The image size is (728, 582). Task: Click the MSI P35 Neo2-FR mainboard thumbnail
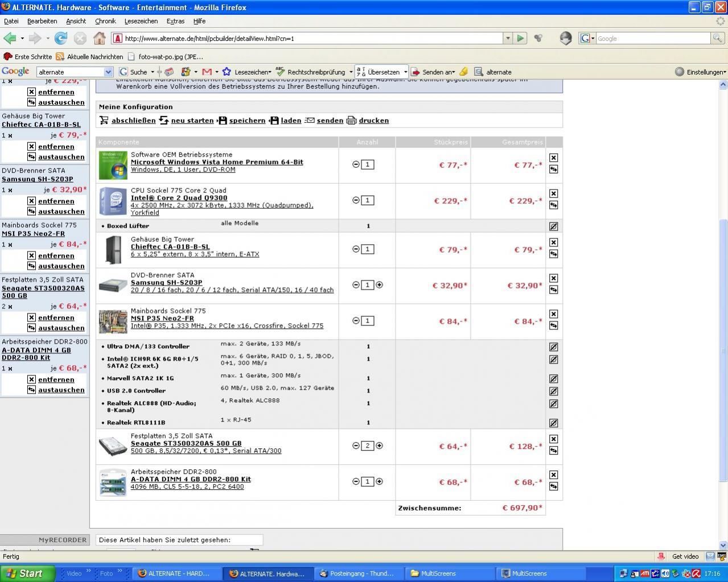coord(113,321)
